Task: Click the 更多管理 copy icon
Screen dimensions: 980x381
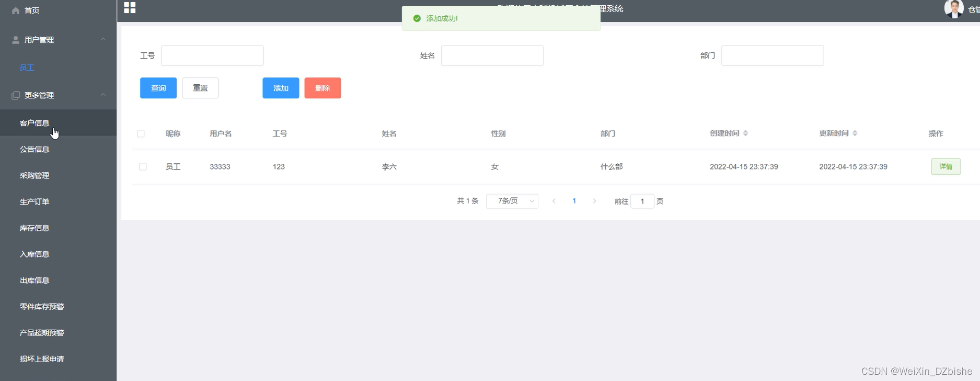Action: coord(16,95)
